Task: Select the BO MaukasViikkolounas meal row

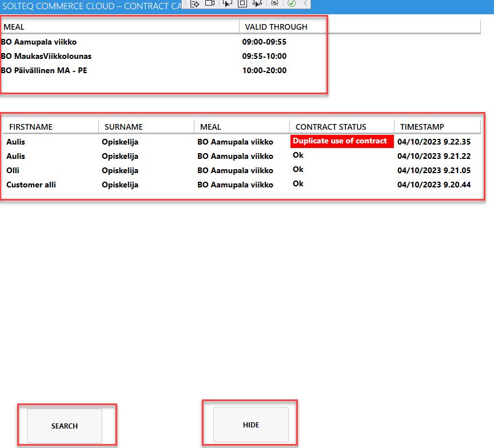Action: click(x=46, y=57)
